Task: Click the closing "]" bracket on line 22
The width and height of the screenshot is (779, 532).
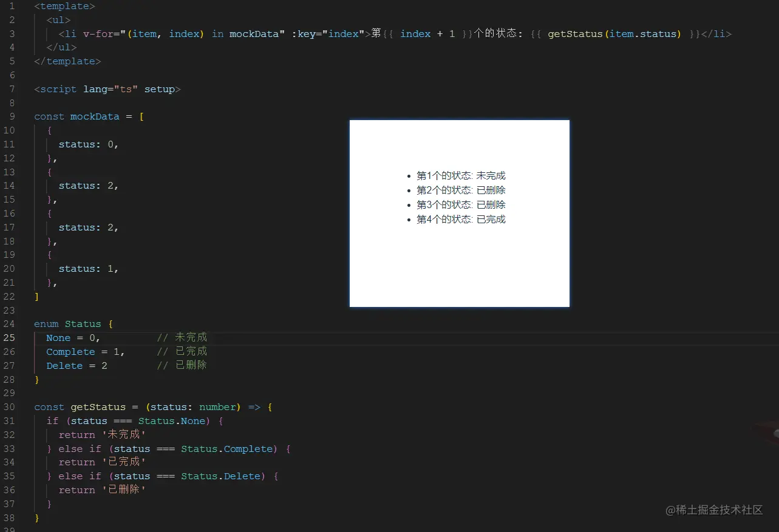Action: [x=37, y=297]
